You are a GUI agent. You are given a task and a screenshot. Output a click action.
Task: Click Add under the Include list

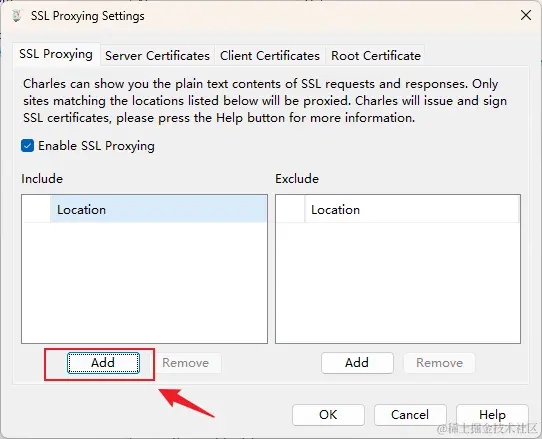coord(103,363)
